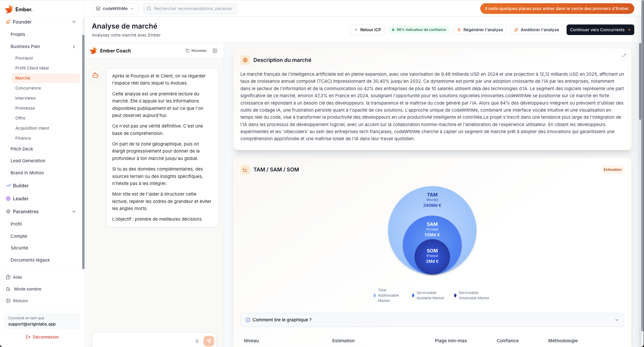
Task: Expand the Comment lire le graphique section
Action: coord(617,320)
